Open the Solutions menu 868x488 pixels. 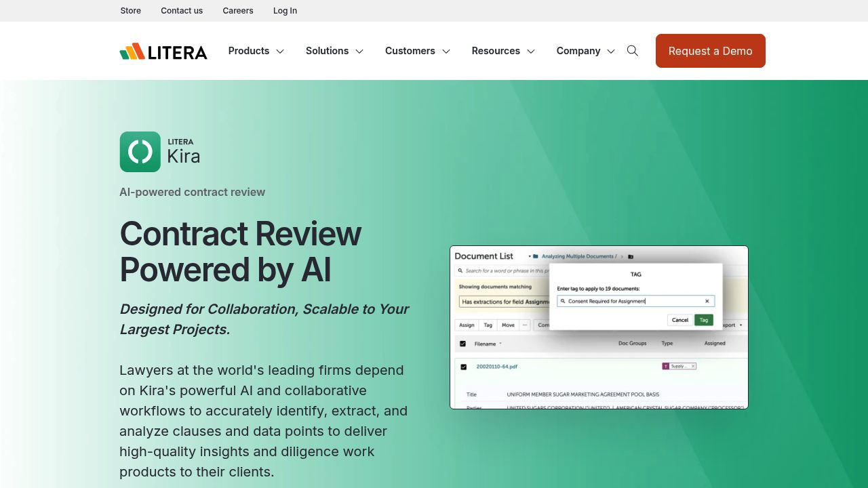[x=327, y=51]
